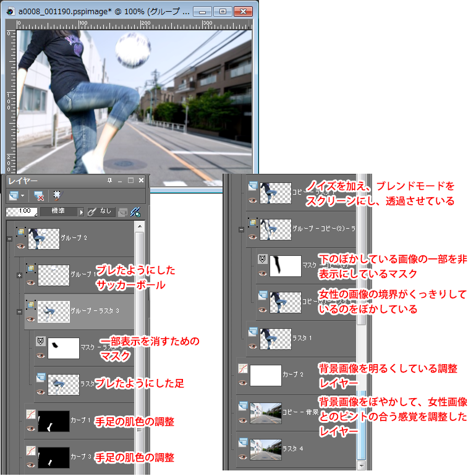Click the curves icon of カーブ 1

tap(31, 414)
